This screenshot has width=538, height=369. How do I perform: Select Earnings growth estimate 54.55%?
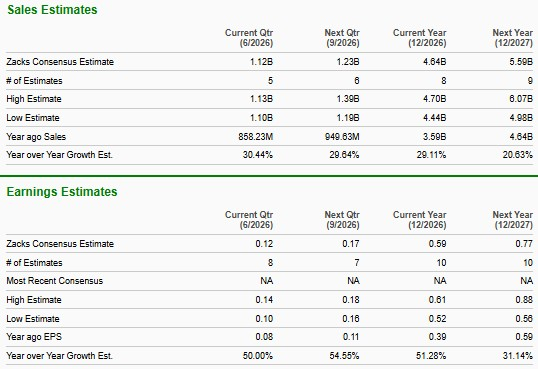point(344,356)
